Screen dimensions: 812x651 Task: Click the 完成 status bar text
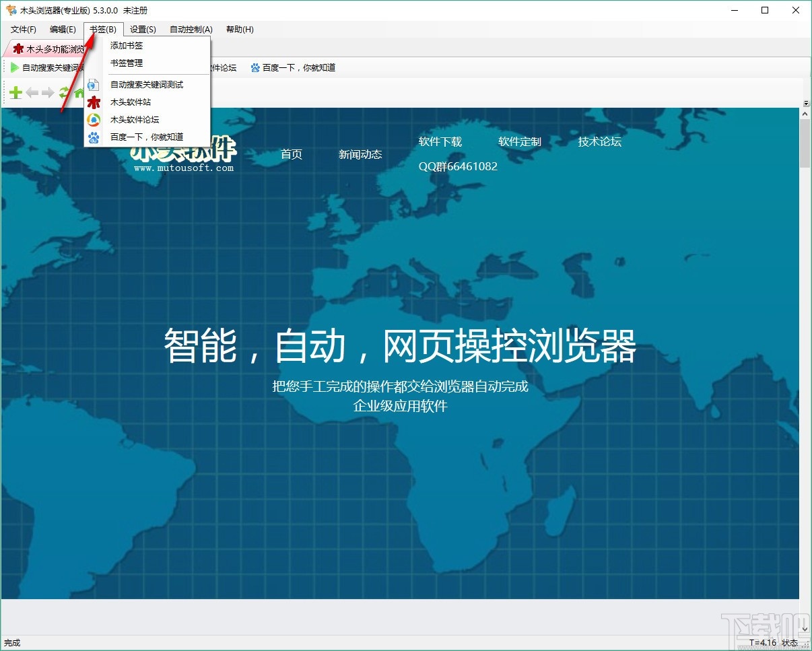12,643
